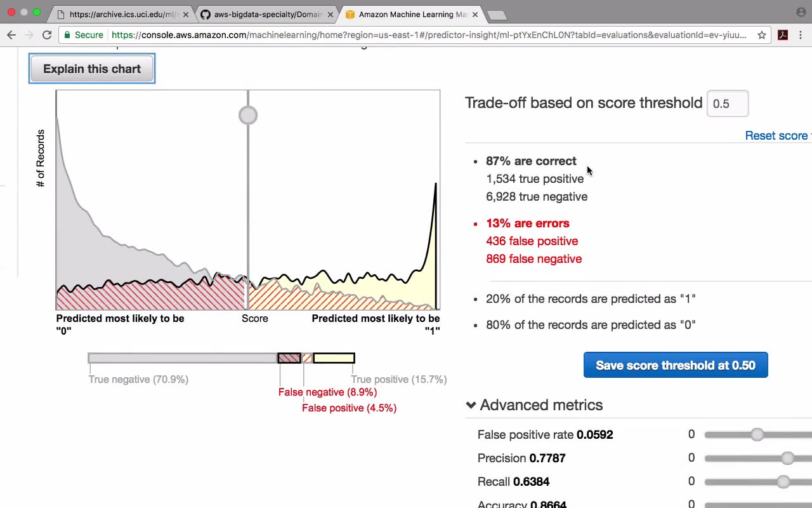
Task: Click the score threshold input field
Action: click(728, 104)
